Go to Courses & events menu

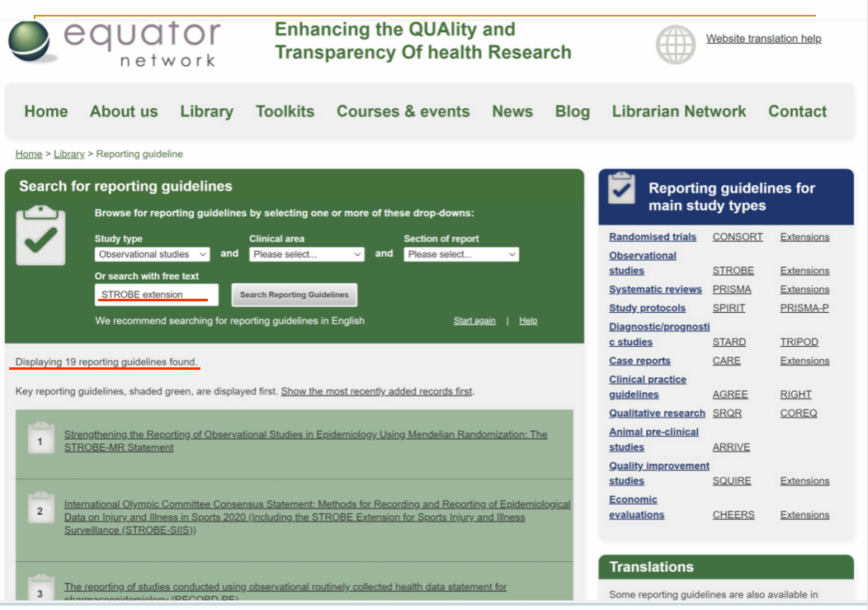(x=403, y=111)
